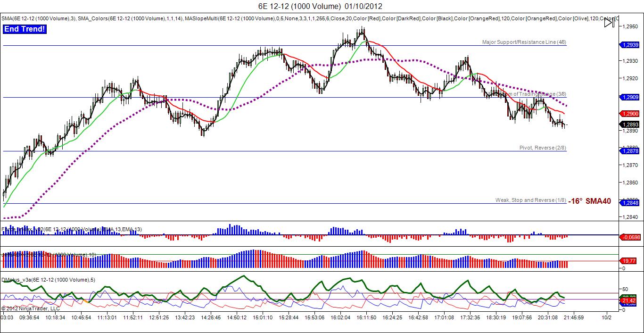The height and width of the screenshot is (333, 644).
Task: Select the 19,77 red value marker
Action: click(629, 260)
